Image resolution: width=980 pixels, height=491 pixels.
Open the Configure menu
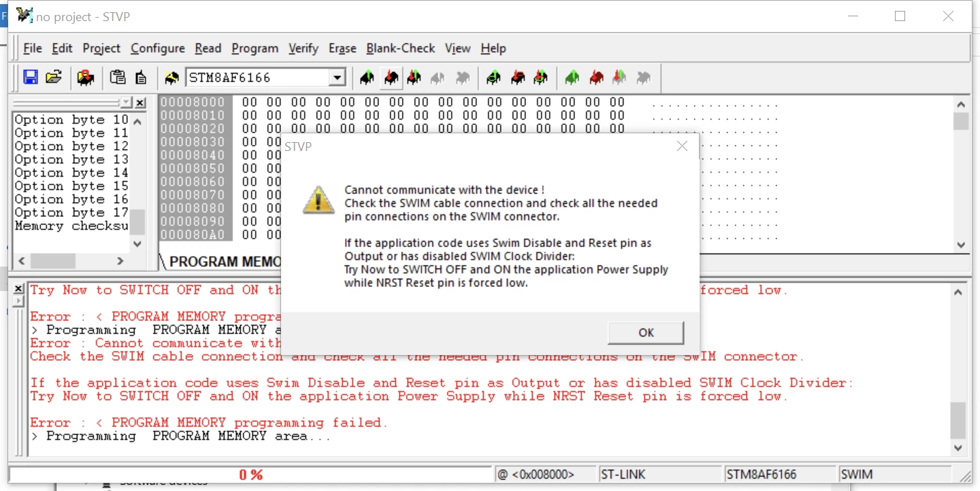pos(158,48)
